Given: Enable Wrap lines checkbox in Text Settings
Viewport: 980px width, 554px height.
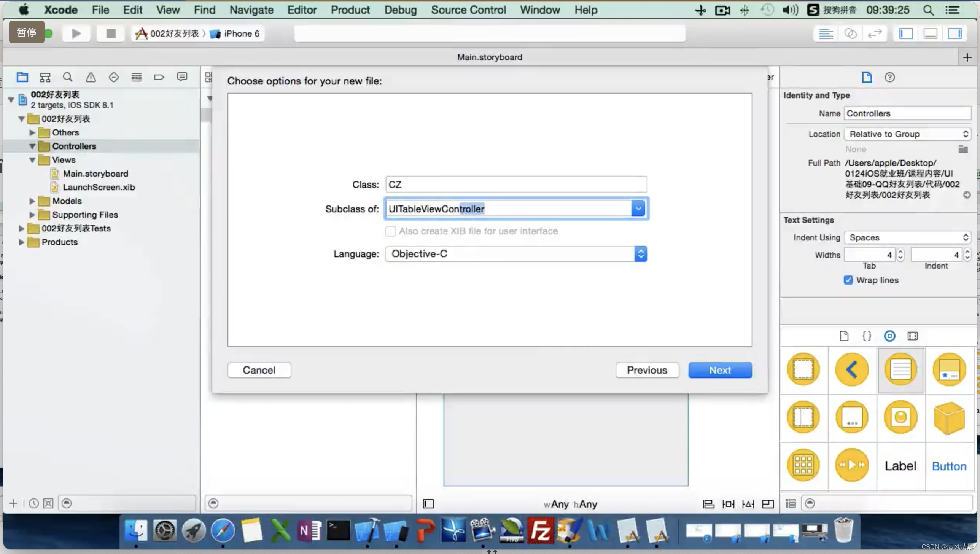Looking at the screenshot, I should pos(848,280).
